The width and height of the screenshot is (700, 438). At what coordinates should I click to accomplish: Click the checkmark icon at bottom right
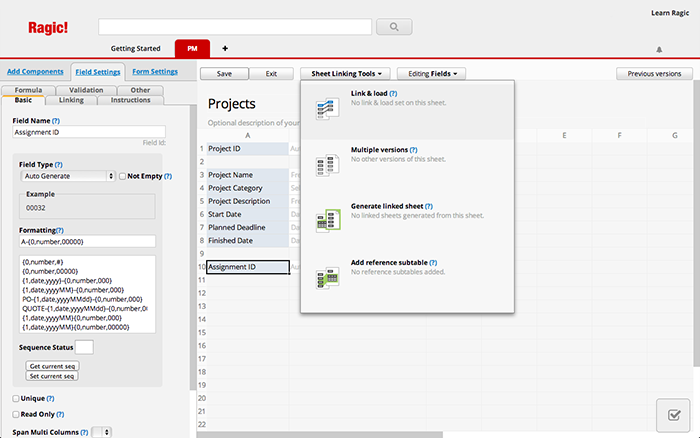674,415
